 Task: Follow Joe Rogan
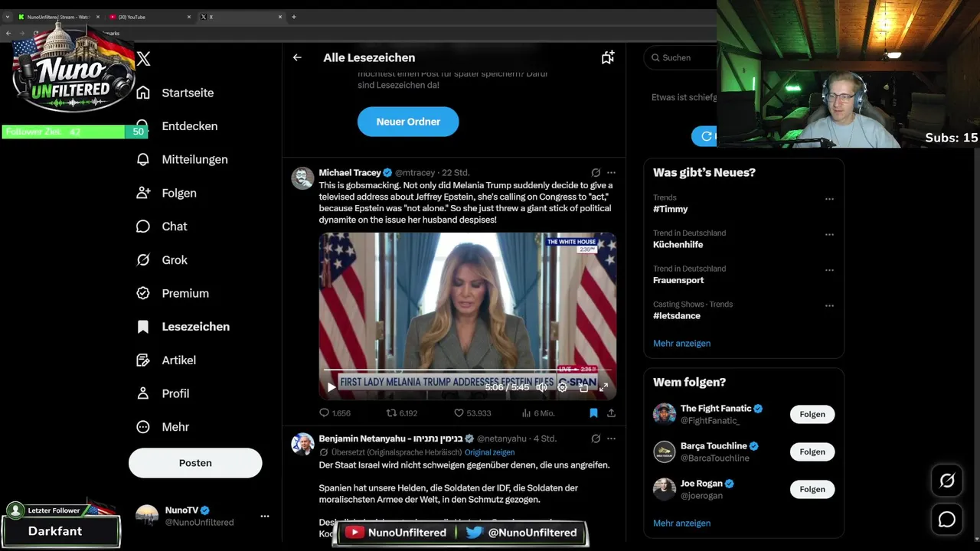[812, 489]
